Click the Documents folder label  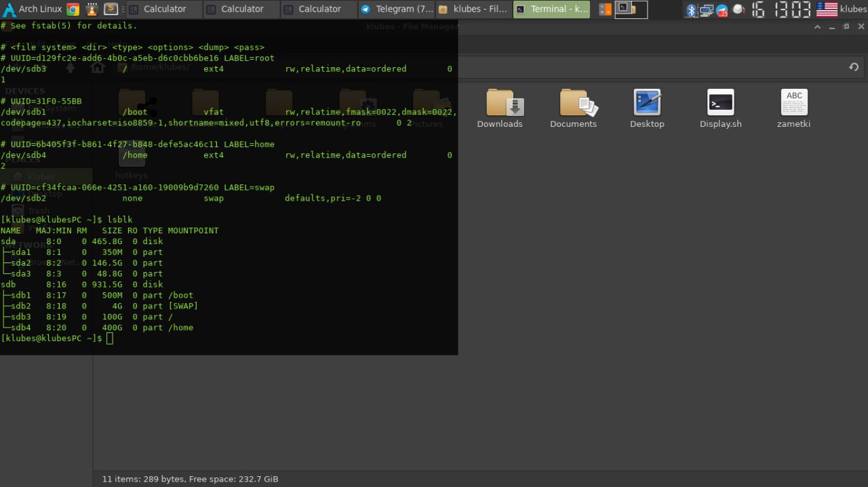pos(574,124)
